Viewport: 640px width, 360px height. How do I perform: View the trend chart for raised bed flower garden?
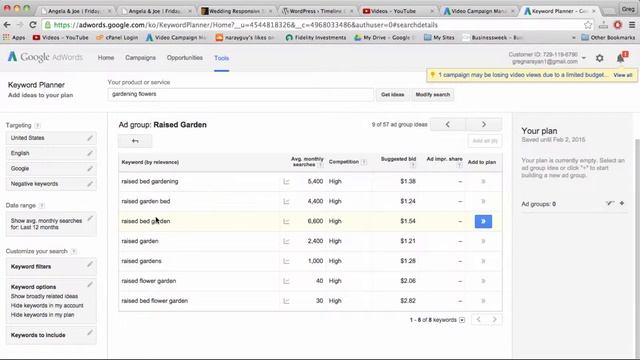(x=286, y=301)
